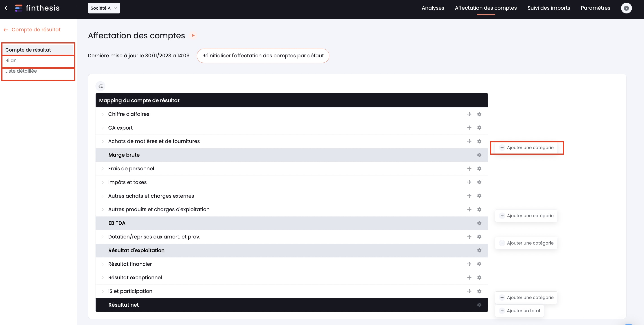Click the orange Compte de résultat back link
Viewport: 644px width, 325px height.
coord(32,30)
